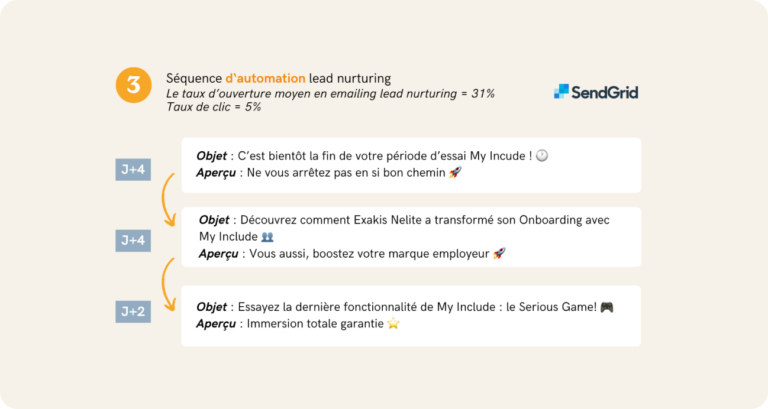768x409 pixels.
Task: Select the J+4 badge beside the Exakis Nelite email
Action: pos(133,240)
